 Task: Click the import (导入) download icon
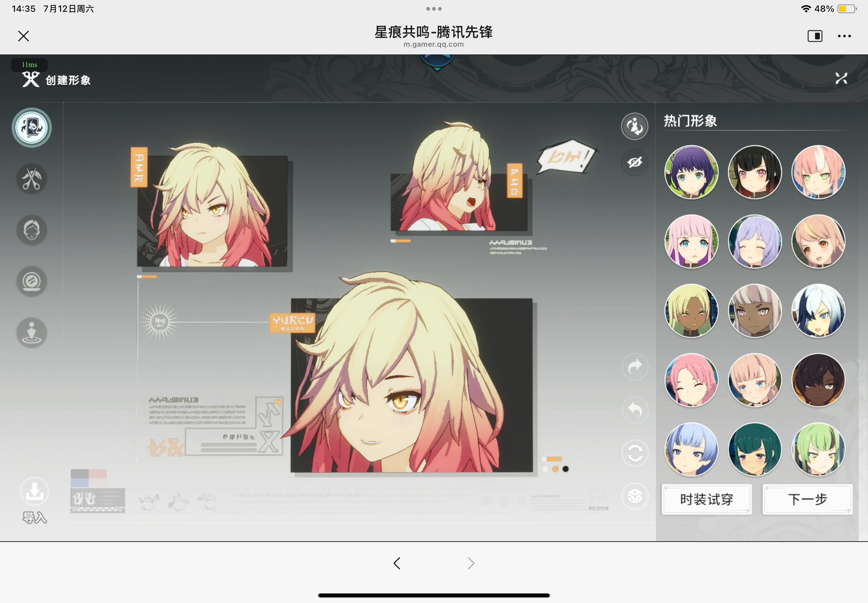pyautogui.click(x=34, y=492)
